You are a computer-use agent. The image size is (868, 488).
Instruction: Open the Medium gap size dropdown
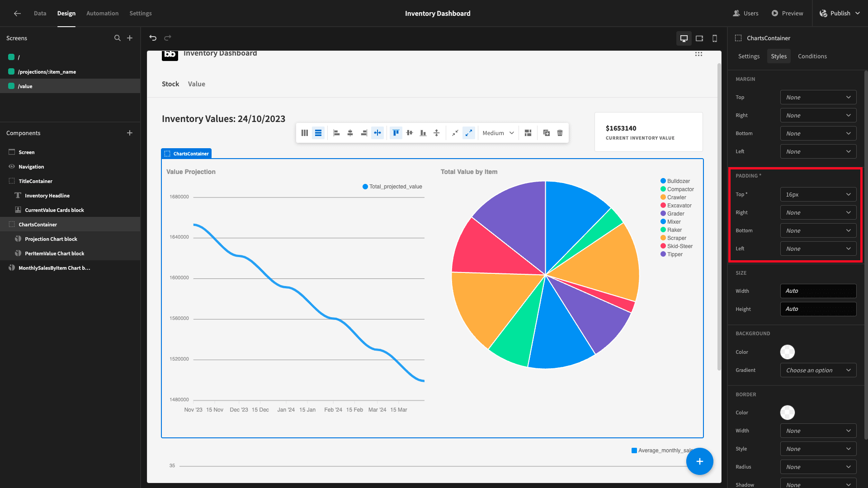[x=498, y=133]
